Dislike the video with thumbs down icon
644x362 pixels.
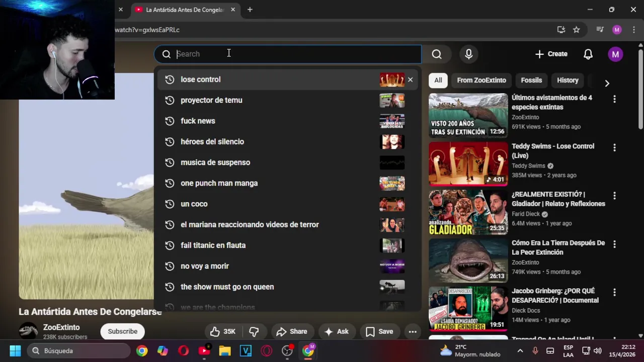(254, 331)
